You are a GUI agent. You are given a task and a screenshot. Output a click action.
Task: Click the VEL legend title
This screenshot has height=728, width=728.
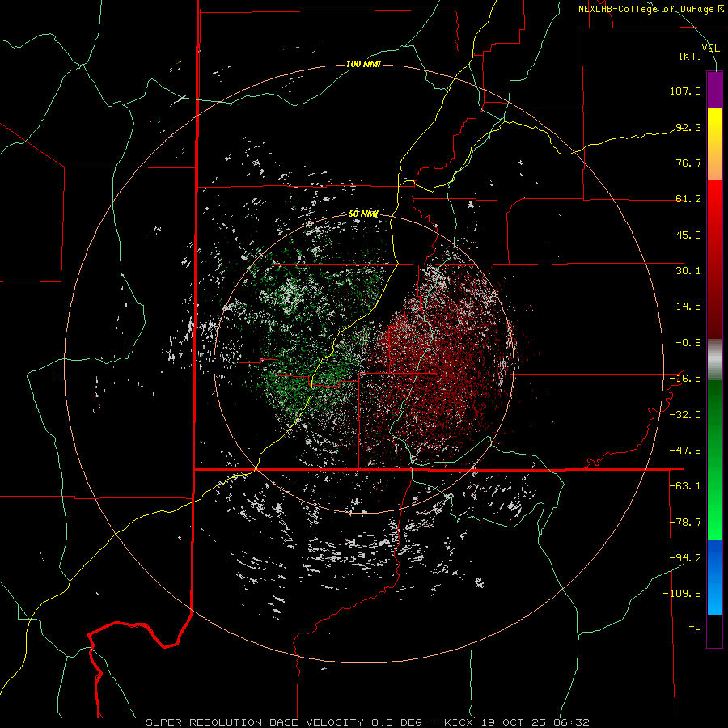coord(711,48)
